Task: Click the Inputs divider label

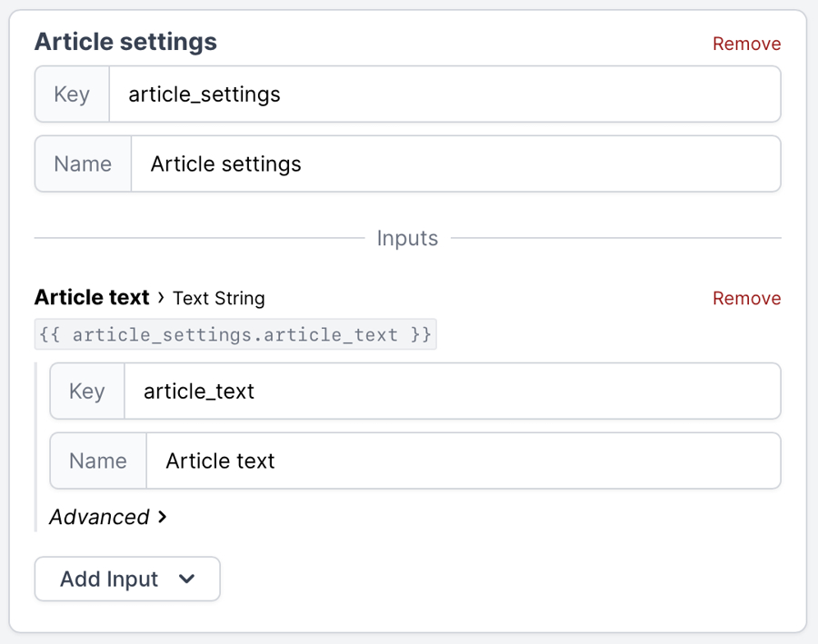Action: point(407,238)
